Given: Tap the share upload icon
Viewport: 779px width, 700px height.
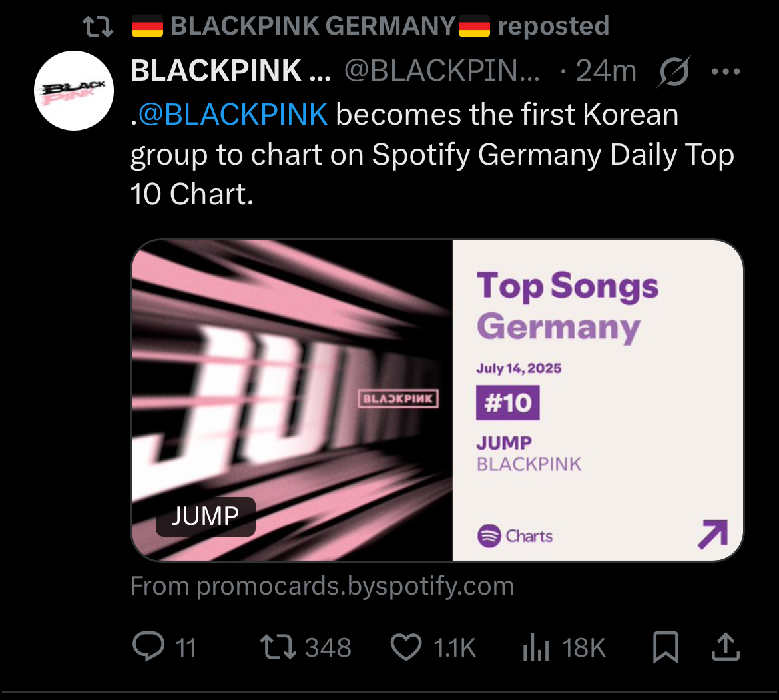Looking at the screenshot, I should click(725, 647).
